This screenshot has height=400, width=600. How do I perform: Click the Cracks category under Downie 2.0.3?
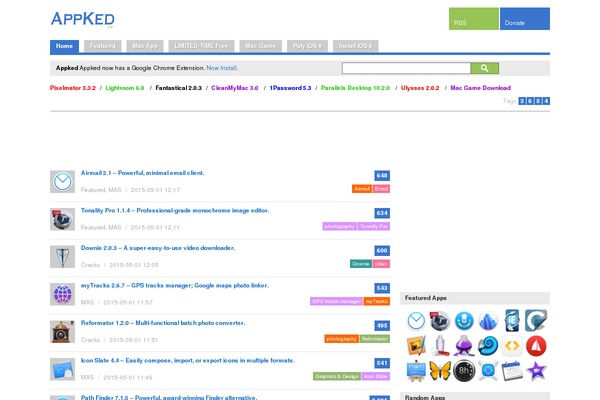(90, 265)
